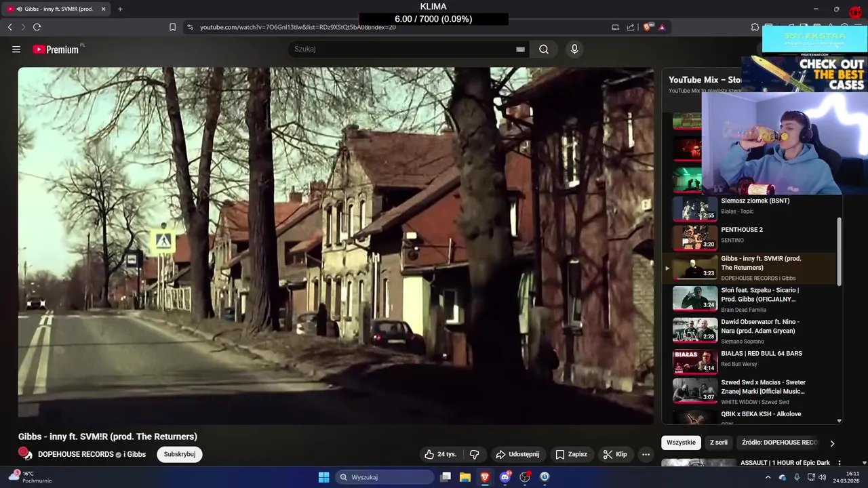Click the YouTube URL address bar
Viewport: 868px width, 488px height.
point(298,27)
